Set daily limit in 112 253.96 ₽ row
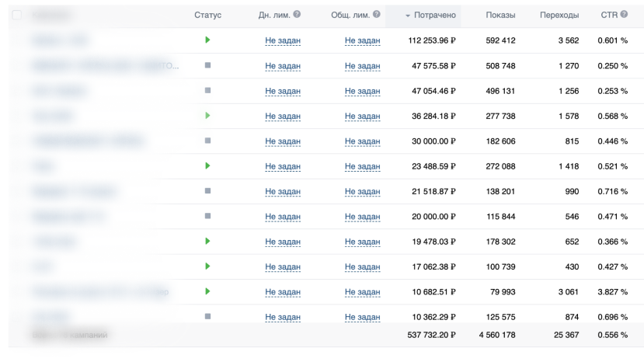644x362 pixels. click(283, 40)
